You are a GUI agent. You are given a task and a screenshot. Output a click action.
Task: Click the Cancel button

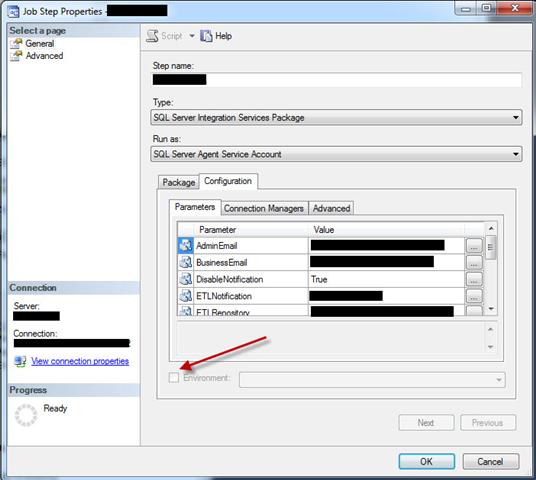point(490,462)
